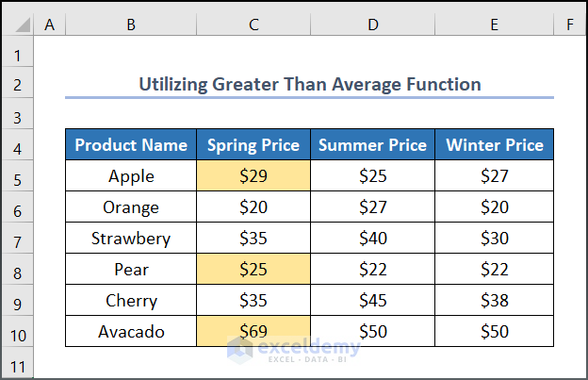This screenshot has width=588, height=380.
Task: Click the Orange product cell
Action: pos(131,207)
